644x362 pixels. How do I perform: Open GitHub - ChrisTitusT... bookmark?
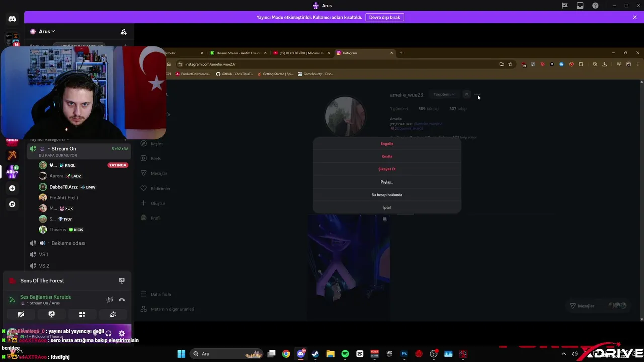click(x=234, y=74)
